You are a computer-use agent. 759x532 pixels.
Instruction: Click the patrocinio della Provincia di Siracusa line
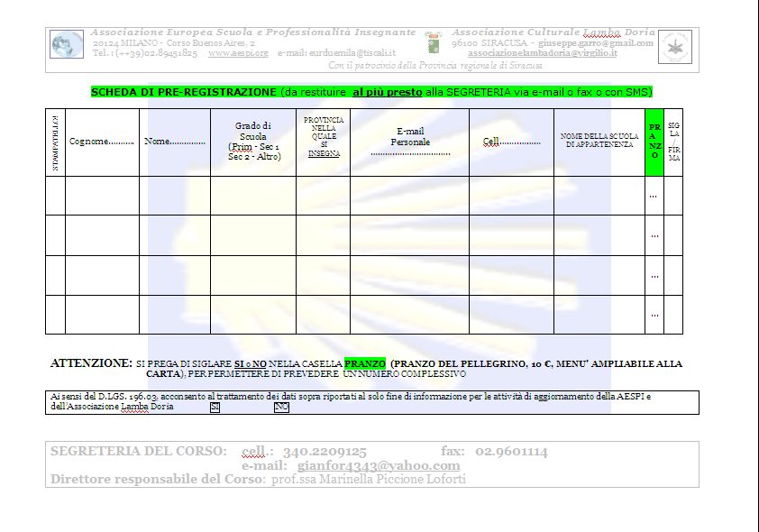tap(435, 65)
